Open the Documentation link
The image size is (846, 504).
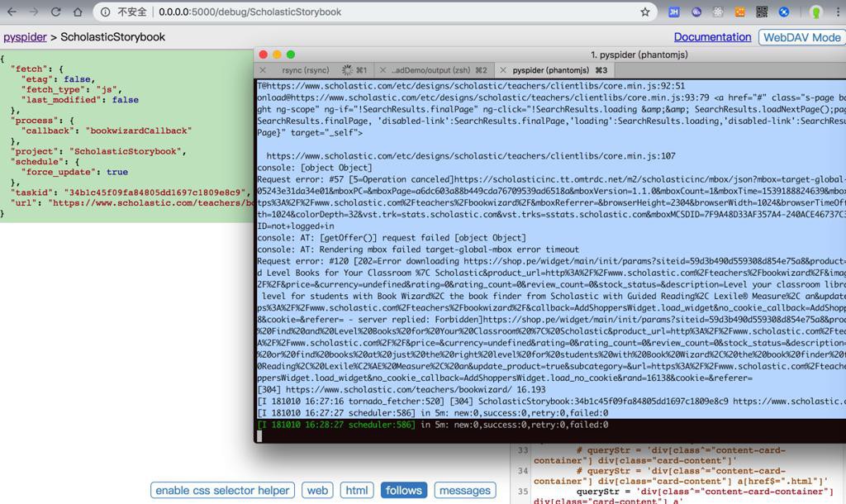[x=712, y=37]
